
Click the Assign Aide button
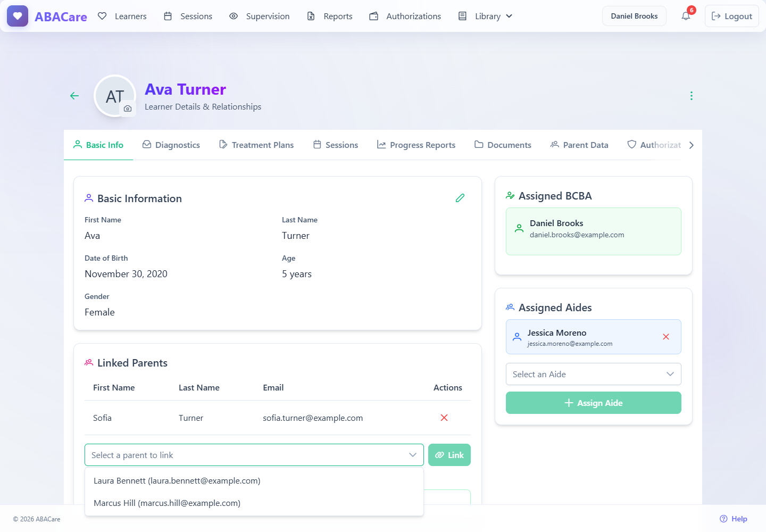[x=594, y=403]
